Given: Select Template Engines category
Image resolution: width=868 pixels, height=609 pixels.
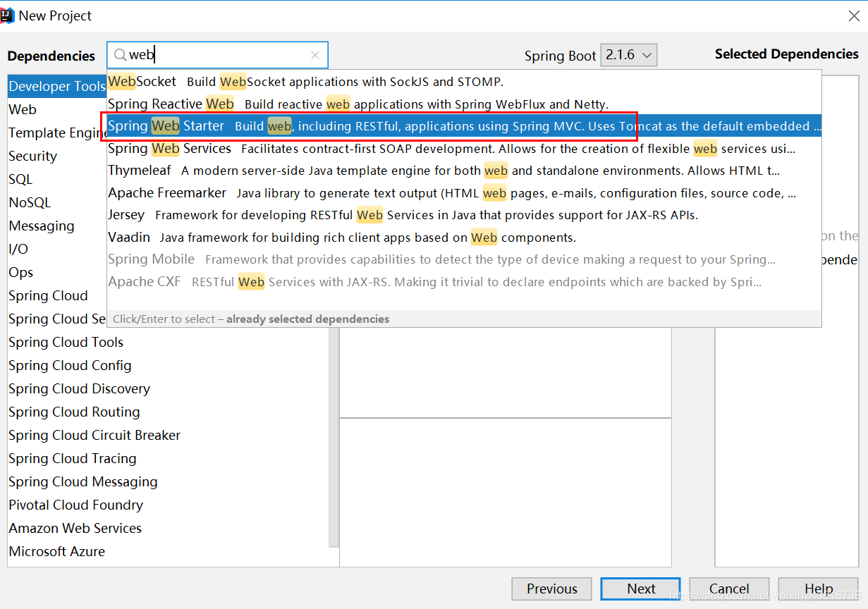Looking at the screenshot, I should [x=57, y=133].
